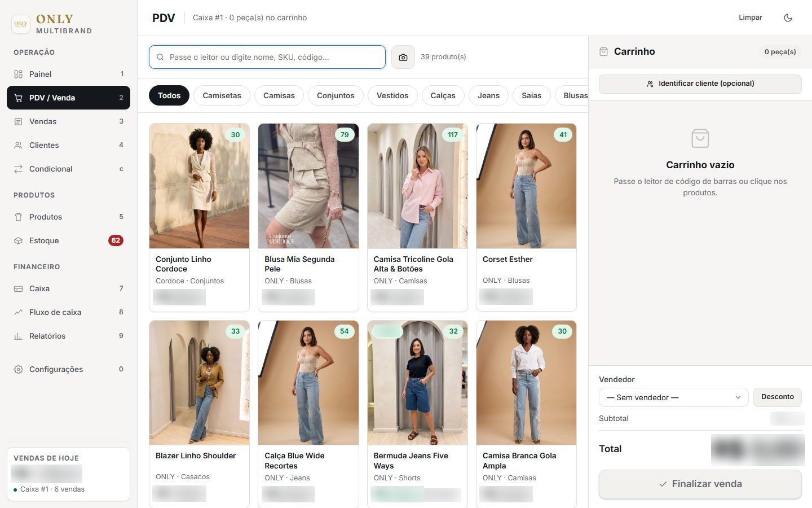Open the Painel dashboard icon
Image resolution: width=812 pixels, height=508 pixels.
tap(18, 74)
